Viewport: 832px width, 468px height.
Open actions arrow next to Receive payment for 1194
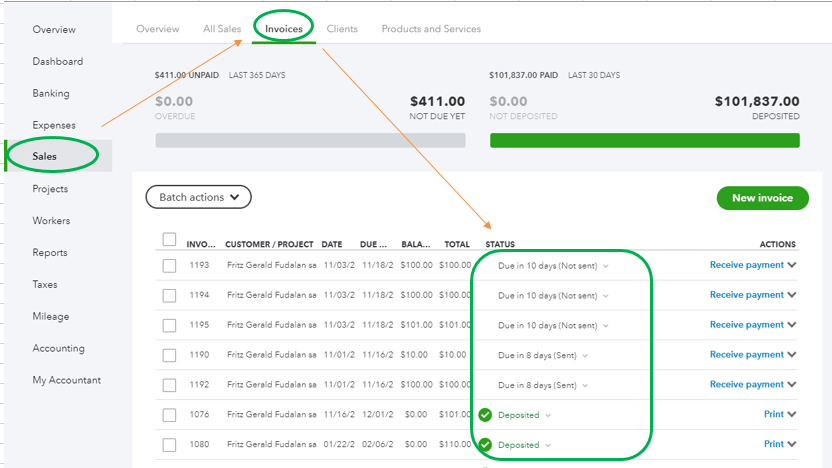(x=792, y=294)
